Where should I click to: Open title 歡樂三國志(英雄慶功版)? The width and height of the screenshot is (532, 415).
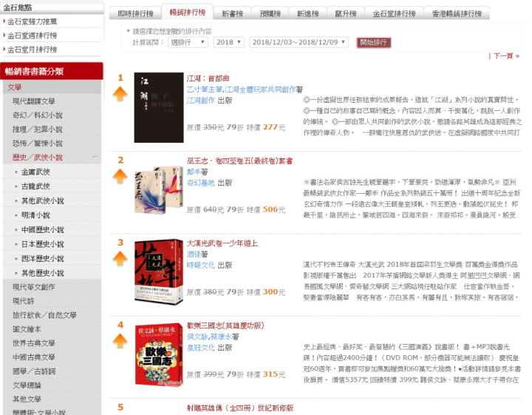tap(225, 325)
